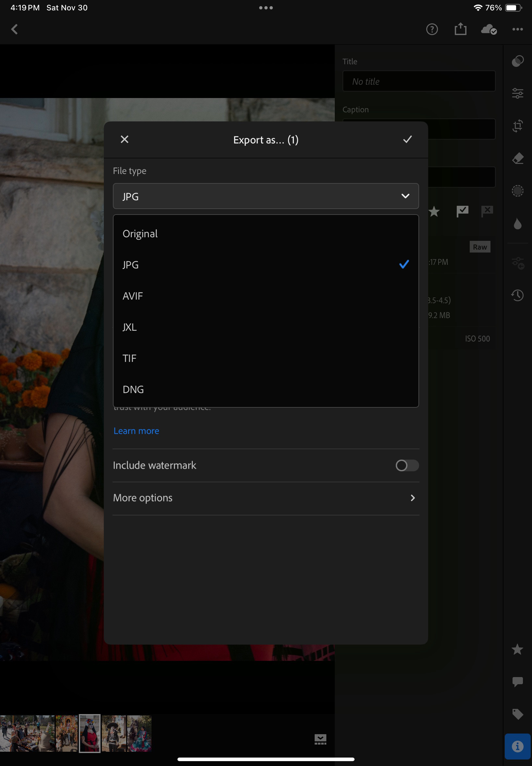This screenshot has height=766, width=532.
Task: Flag photo as picked
Action: pos(462,211)
